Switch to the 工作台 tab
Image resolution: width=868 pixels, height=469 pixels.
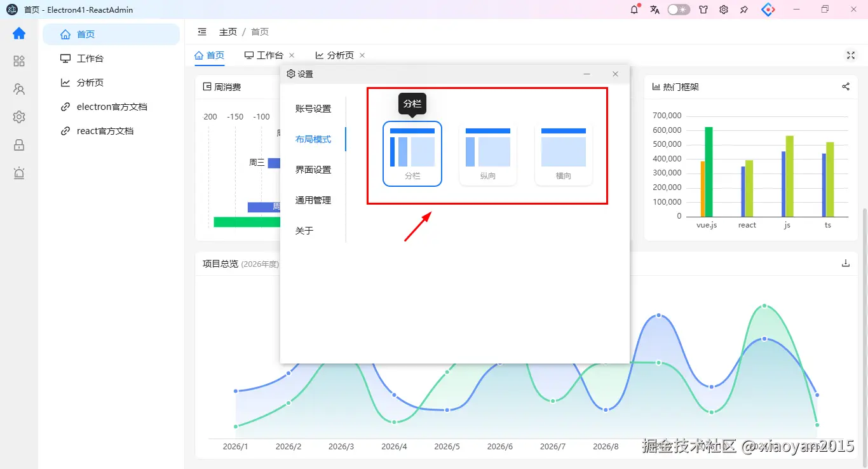(264, 55)
